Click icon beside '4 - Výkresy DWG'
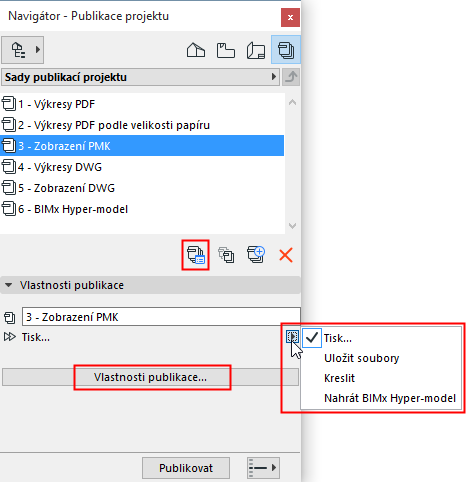 pyautogui.click(x=9, y=167)
